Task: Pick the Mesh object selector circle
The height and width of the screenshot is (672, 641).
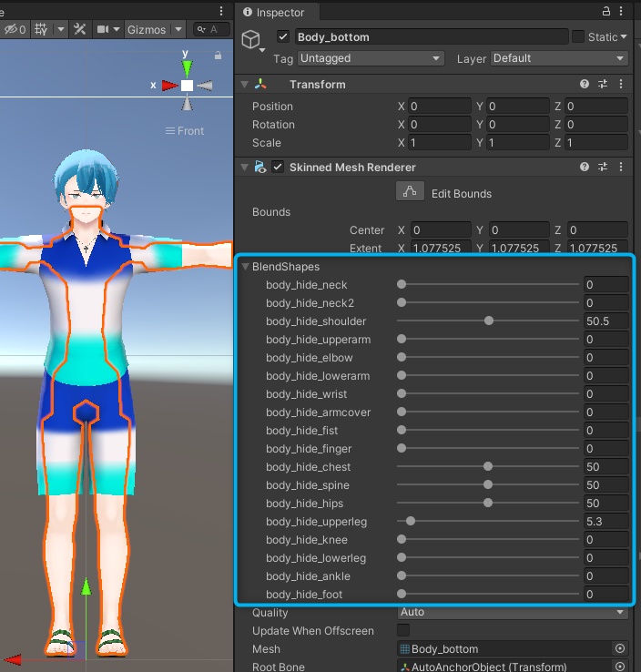Action: [620, 649]
